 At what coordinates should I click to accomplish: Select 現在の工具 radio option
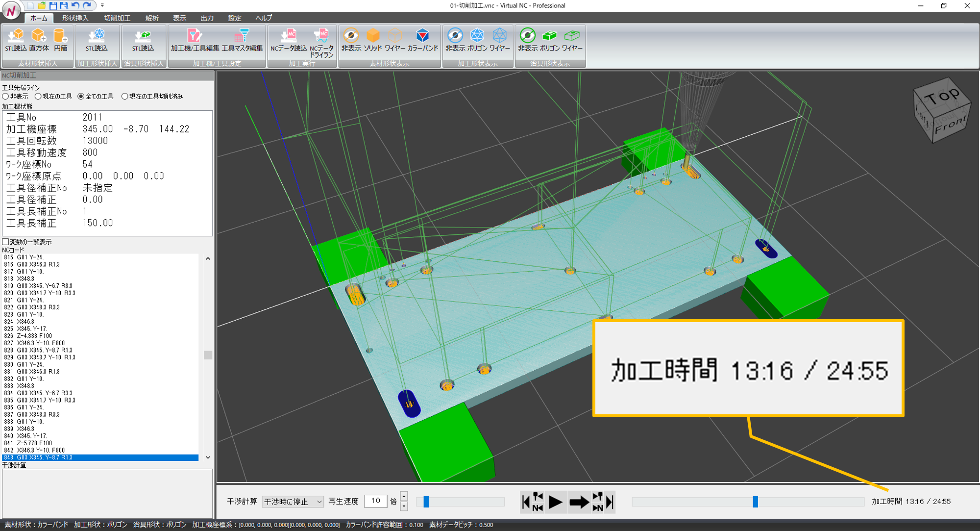pyautogui.click(x=38, y=97)
